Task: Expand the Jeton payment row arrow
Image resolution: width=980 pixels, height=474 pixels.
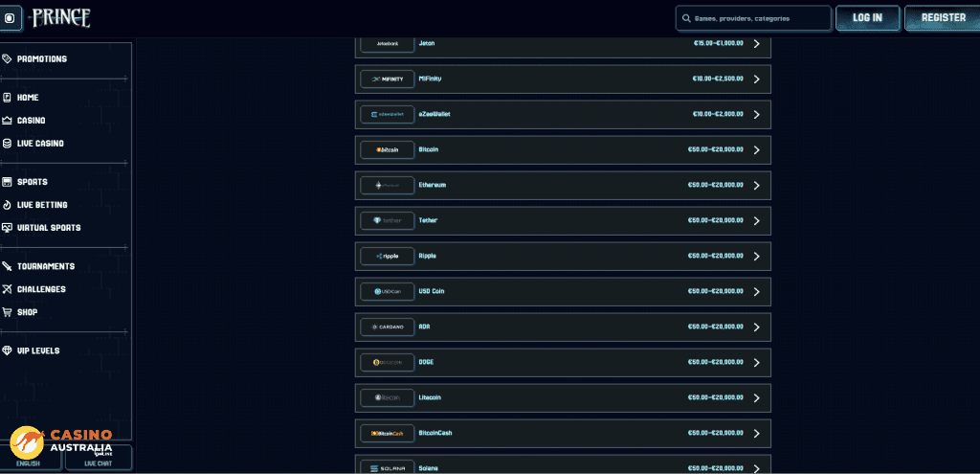Action: coord(756,44)
